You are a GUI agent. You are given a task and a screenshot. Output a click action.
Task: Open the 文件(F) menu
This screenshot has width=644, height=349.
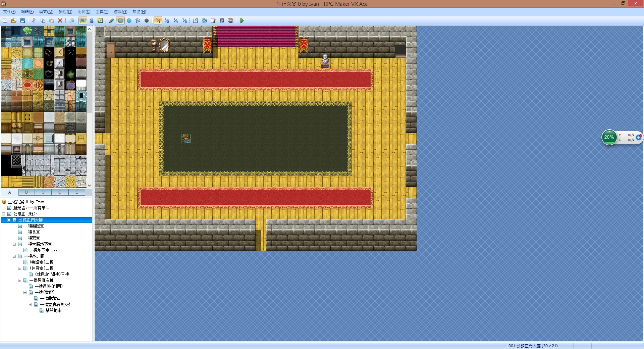[9, 12]
